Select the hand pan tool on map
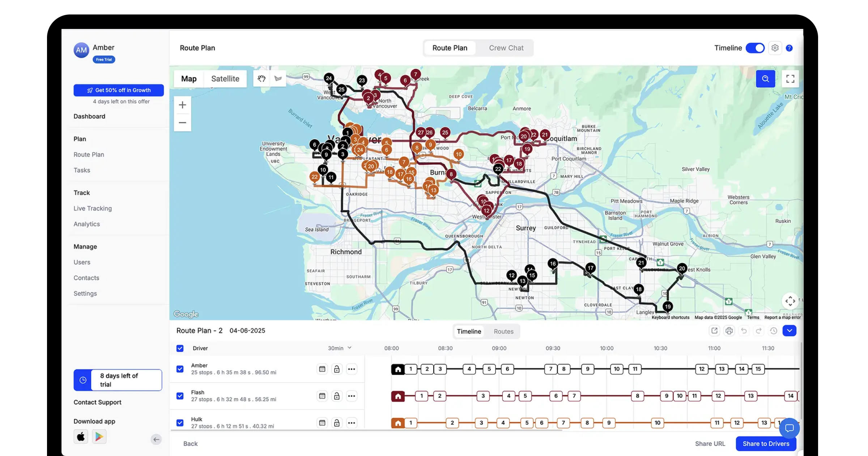 (261, 79)
